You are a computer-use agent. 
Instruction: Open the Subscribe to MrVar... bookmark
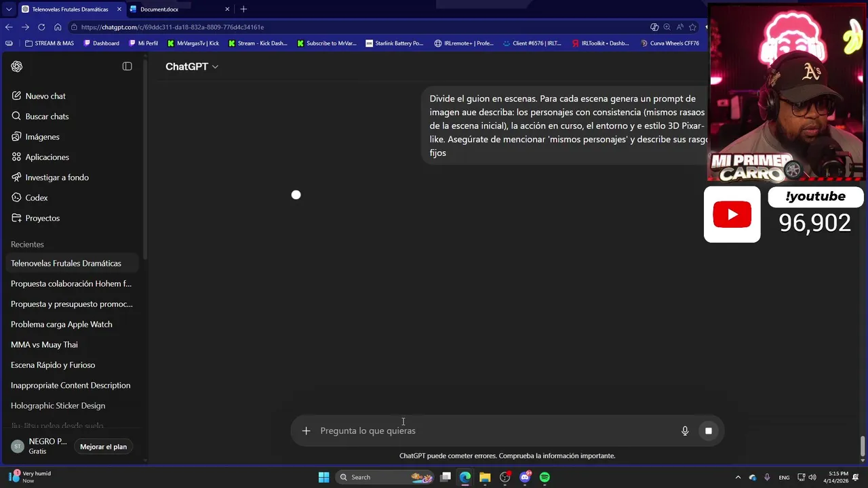(327, 43)
